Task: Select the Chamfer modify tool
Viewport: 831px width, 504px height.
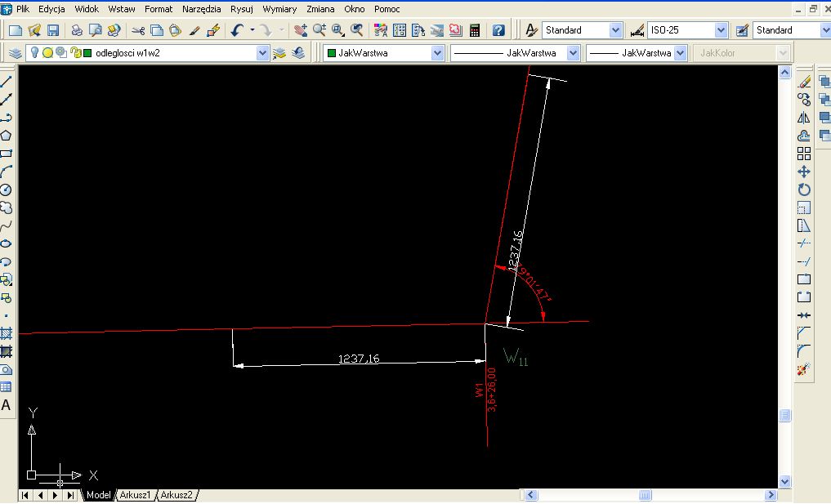Action: coord(804,333)
